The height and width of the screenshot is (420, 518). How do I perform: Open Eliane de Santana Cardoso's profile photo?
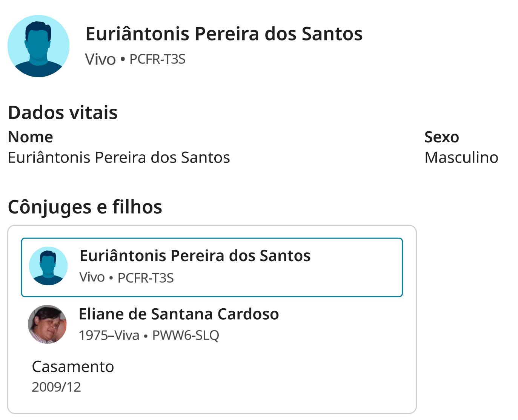point(48,324)
